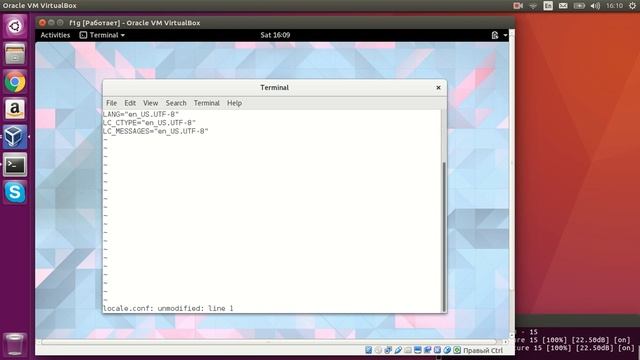Click the mouse integration status icon

447,350
